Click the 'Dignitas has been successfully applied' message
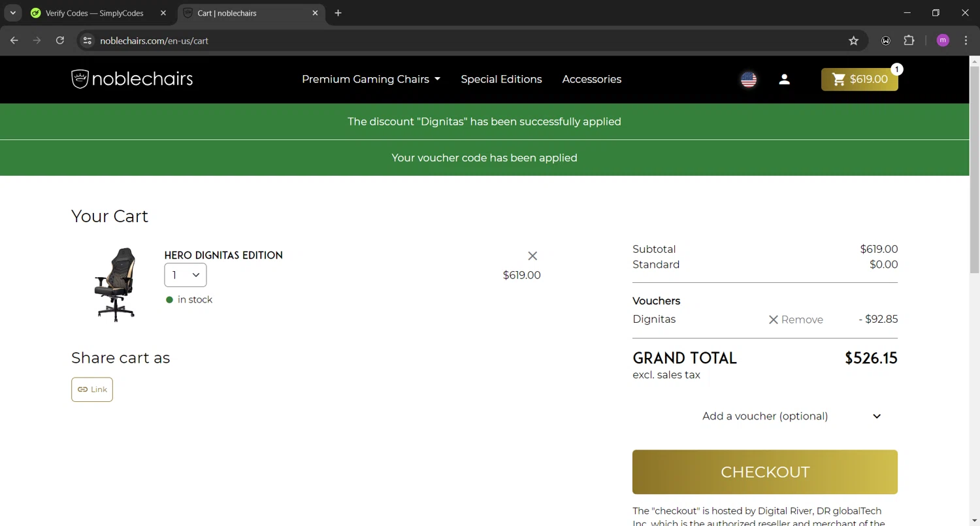The image size is (980, 526). click(484, 122)
